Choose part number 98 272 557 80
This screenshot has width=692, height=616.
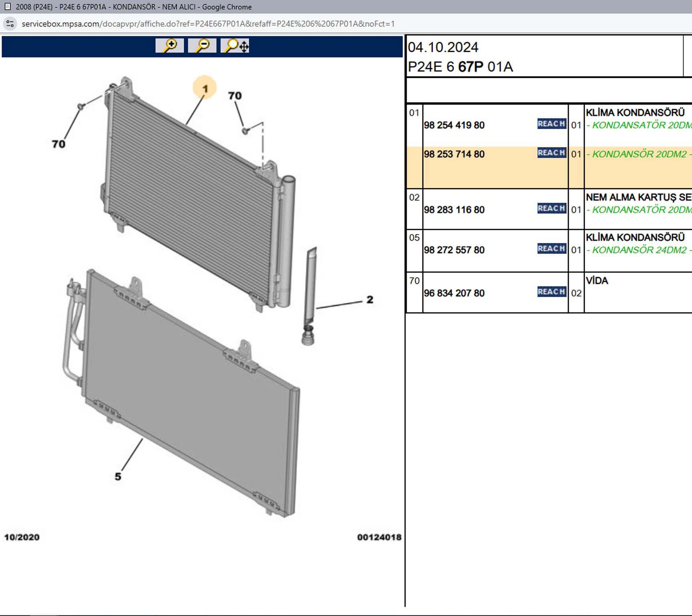(x=454, y=250)
